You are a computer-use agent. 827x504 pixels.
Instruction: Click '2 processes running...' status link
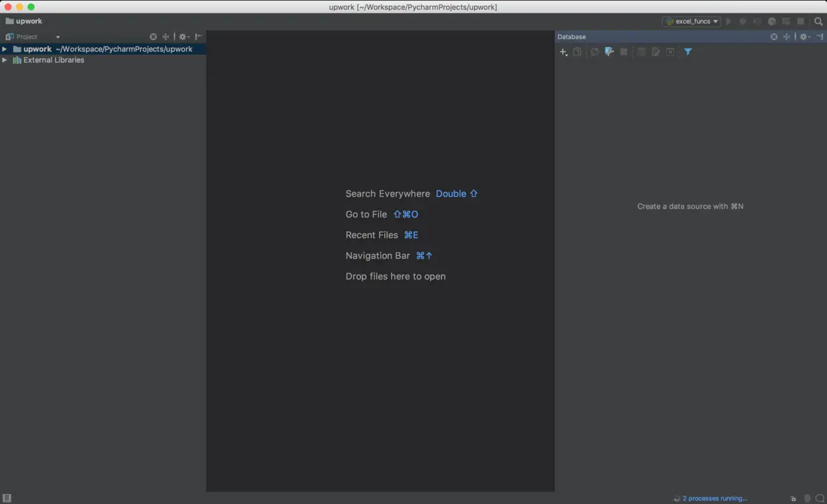tap(715, 499)
